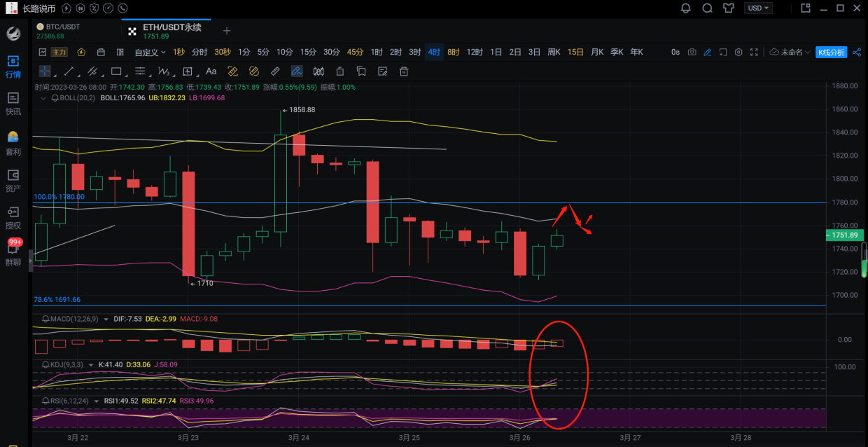Enter fullscreen chart mode
The height and width of the screenshot is (447, 868).
tap(754, 52)
